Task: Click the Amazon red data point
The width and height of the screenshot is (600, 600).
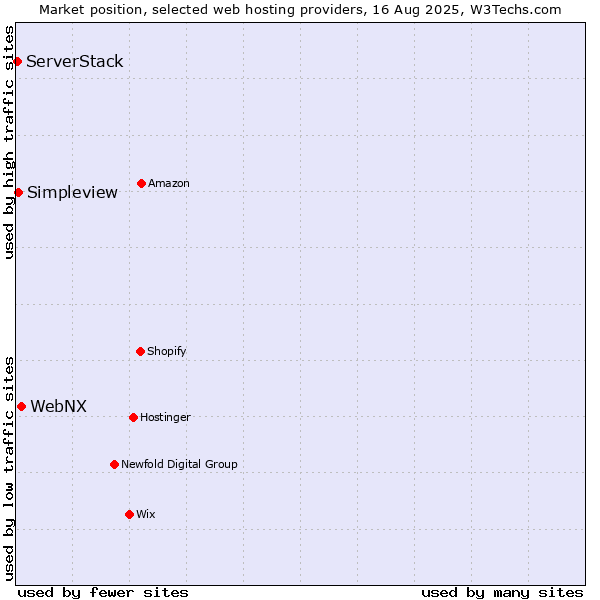Action: (x=141, y=184)
